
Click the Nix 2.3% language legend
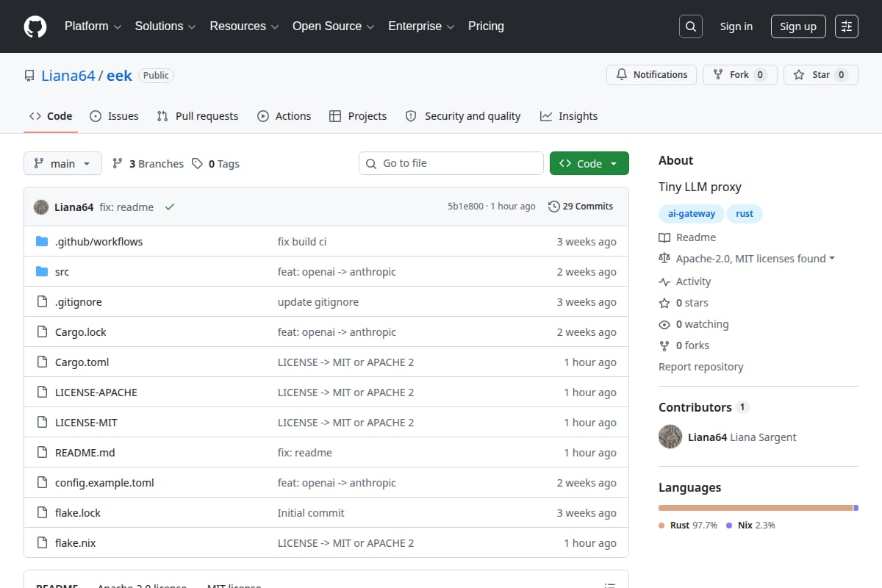[750, 526]
